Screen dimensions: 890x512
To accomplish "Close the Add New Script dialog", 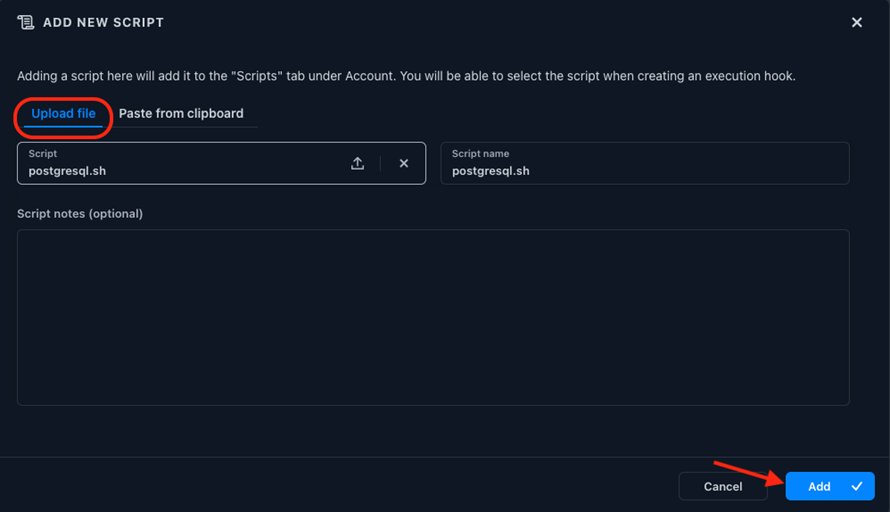I will pyautogui.click(x=857, y=22).
